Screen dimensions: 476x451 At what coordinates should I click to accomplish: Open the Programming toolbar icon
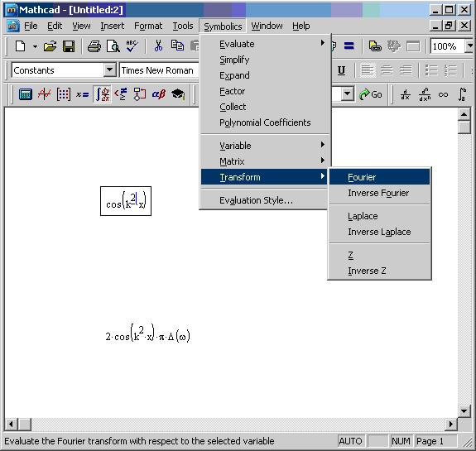point(140,94)
